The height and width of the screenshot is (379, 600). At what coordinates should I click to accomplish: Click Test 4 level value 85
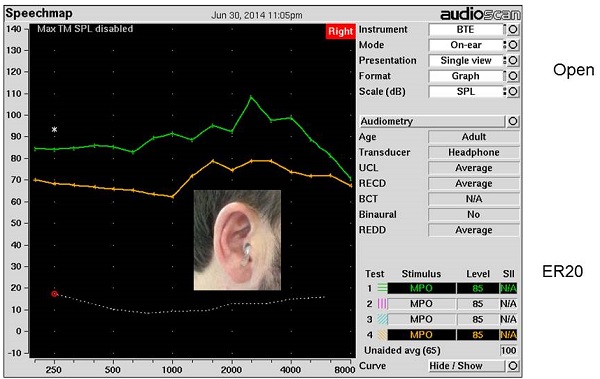(478, 335)
